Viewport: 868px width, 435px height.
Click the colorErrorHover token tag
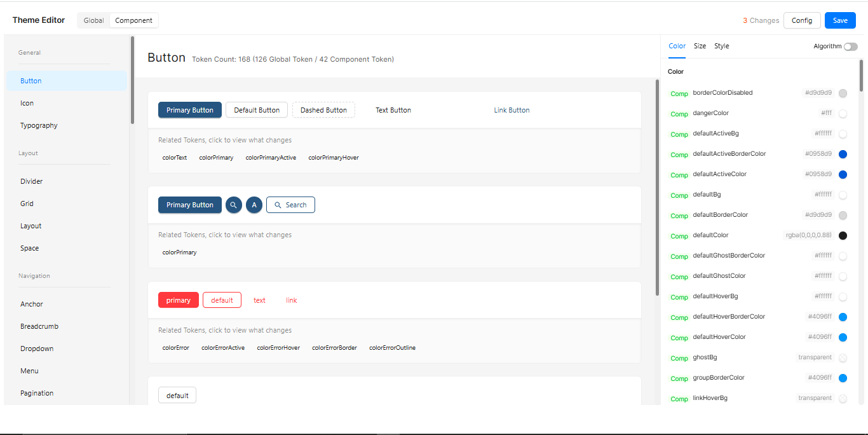click(x=278, y=348)
